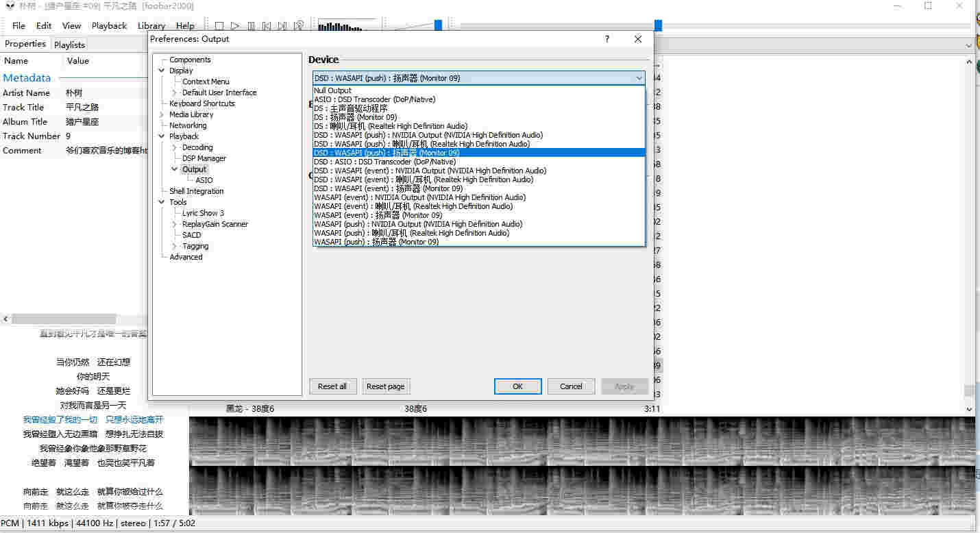Click the random playback toolbar icon
The height and width of the screenshot is (533, 980).
(299, 26)
